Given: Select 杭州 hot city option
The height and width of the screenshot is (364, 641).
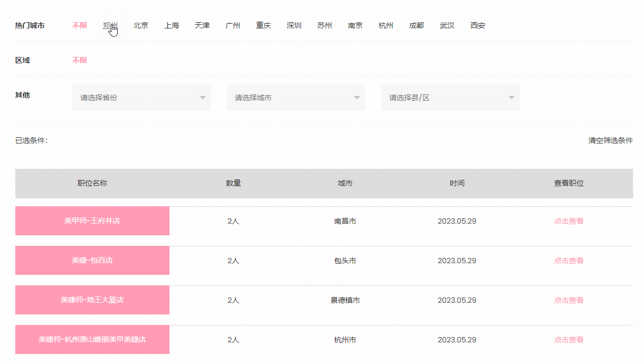Looking at the screenshot, I should 386,25.
